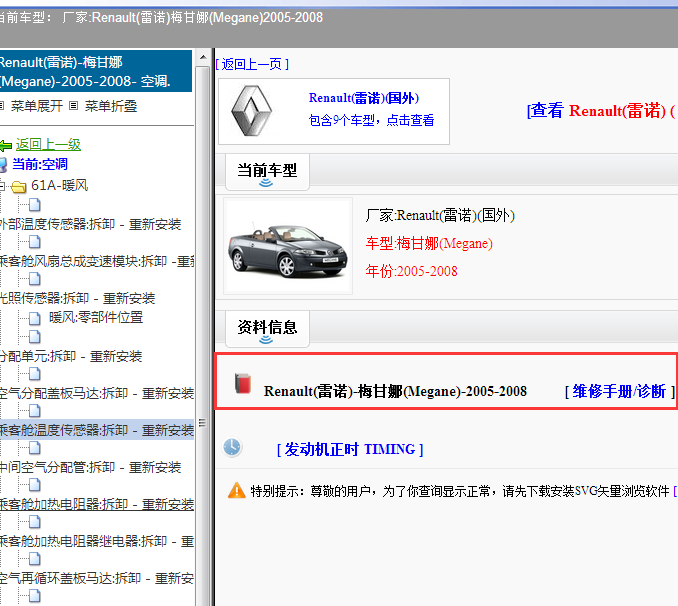Select 暖风:零部件位置 item
The height and width of the screenshot is (606, 678).
click(x=96, y=317)
